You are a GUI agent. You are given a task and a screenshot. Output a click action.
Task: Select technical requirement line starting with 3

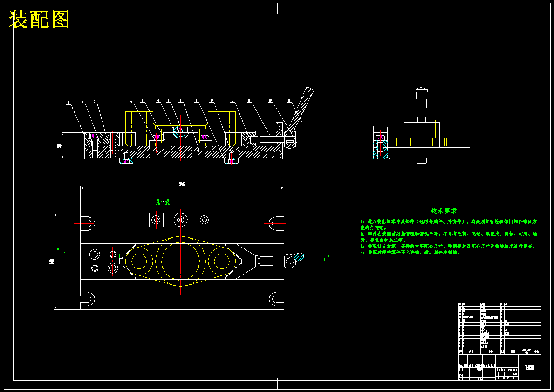click(448, 246)
